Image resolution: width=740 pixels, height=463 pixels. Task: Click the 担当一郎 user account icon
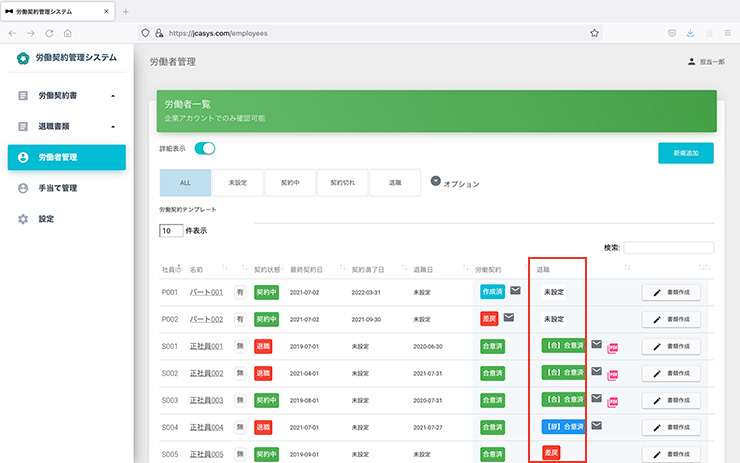[x=691, y=61]
